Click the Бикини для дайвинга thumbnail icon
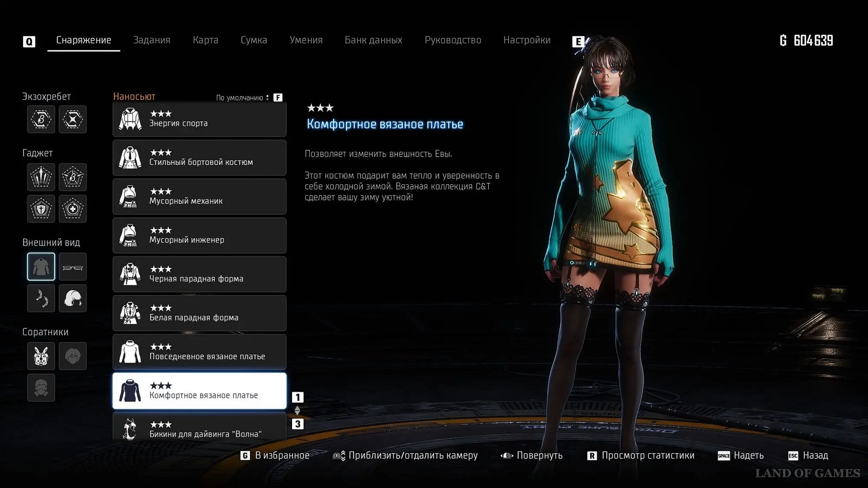868x488 pixels. [130, 429]
